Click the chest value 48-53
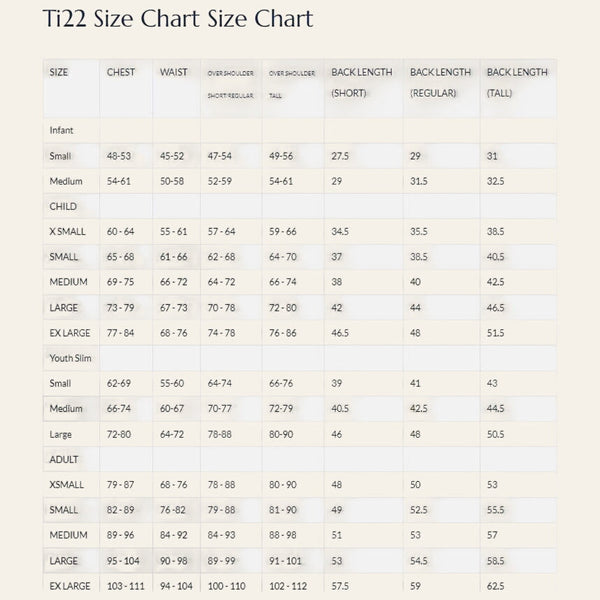Viewport: 600px width, 600px height. [119, 156]
